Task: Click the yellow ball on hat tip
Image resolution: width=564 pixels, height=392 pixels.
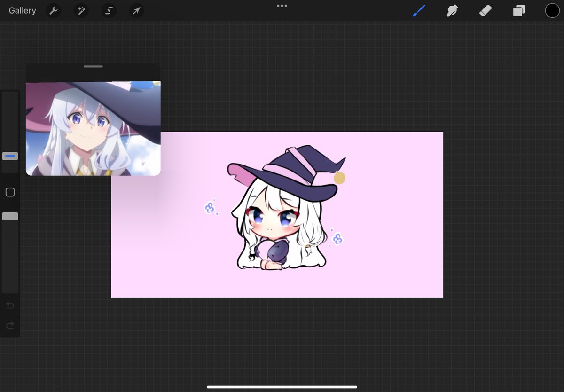Action: [339, 178]
